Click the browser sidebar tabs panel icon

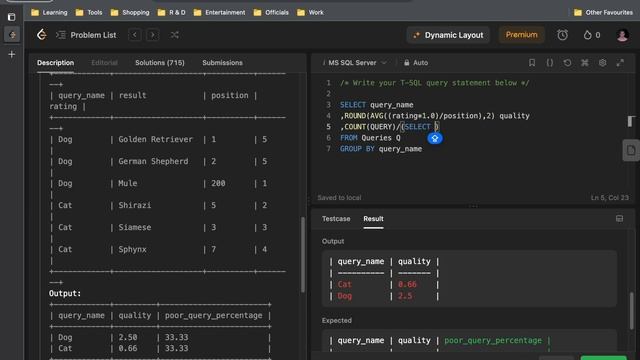pos(11,17)
